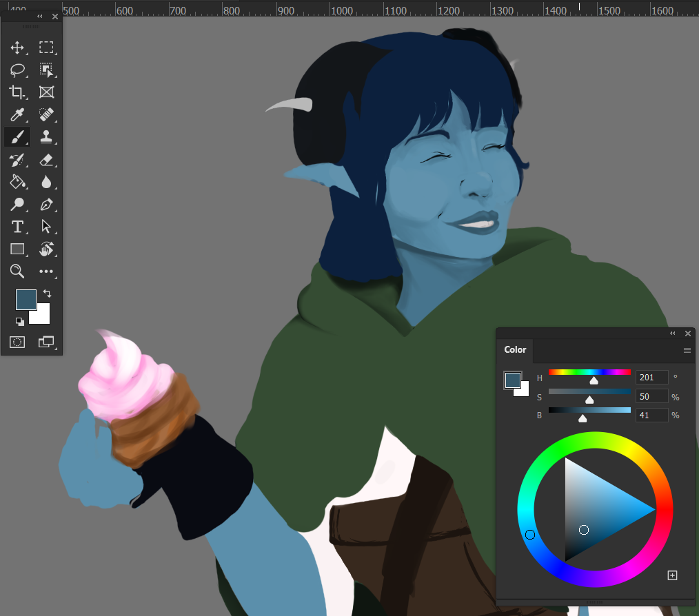699x616 pixels.
Task: Click the Color panel tab
Action: coord(515,349)
